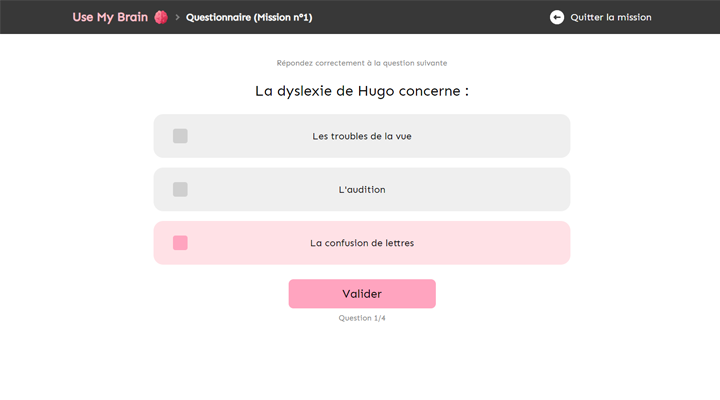Choose the answer text "Les troubles de la vue"
Screen dimensions: 720x400
[x=362, y=136]
